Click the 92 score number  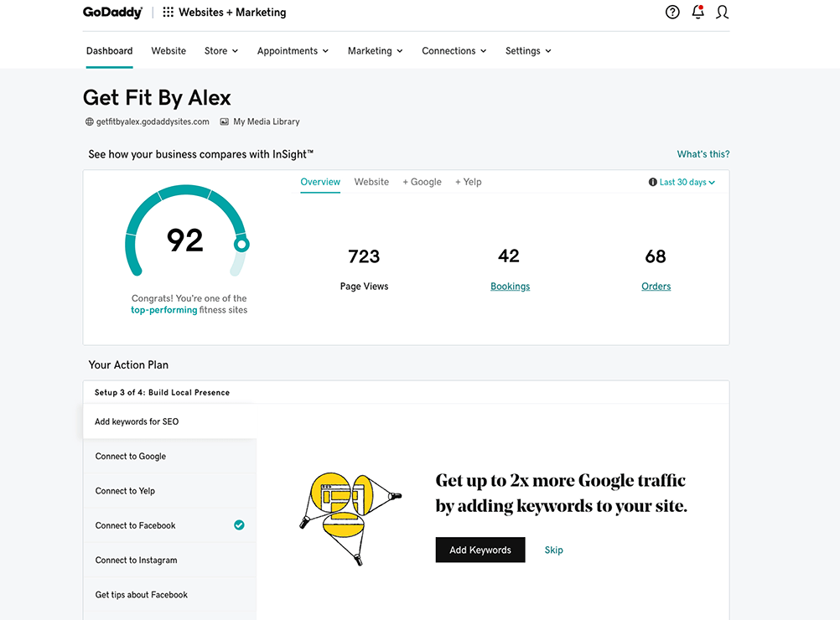click(x=184, y=240)
